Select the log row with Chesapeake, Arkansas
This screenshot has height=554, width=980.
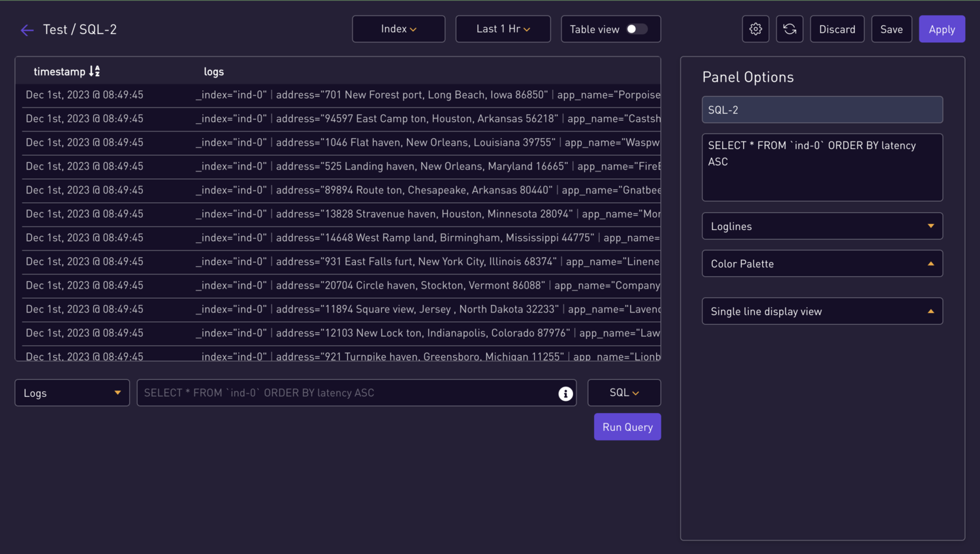[341, 191]
